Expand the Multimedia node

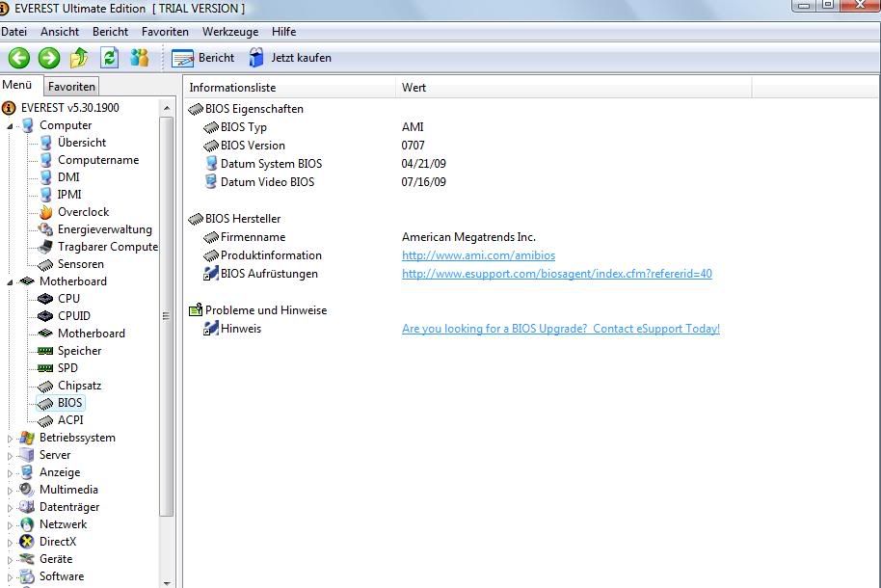(10, 491)
